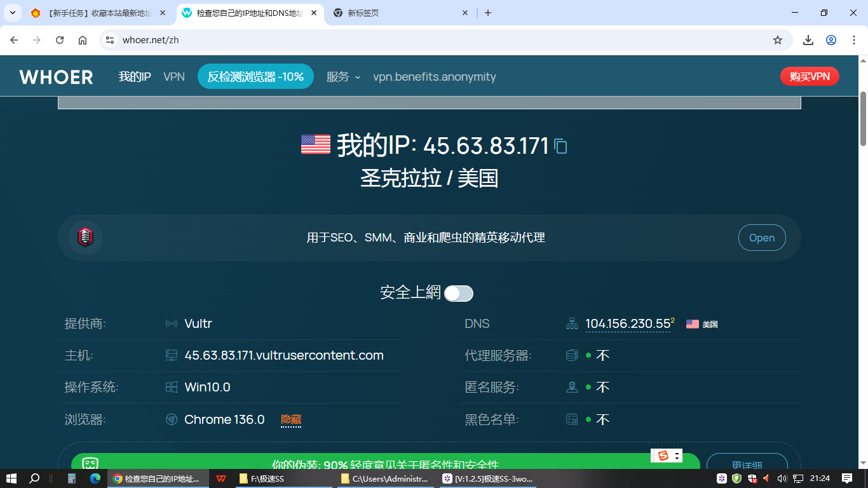Click the green shield tray icon
The image size is (868, 488).
(x=737, y=478)
